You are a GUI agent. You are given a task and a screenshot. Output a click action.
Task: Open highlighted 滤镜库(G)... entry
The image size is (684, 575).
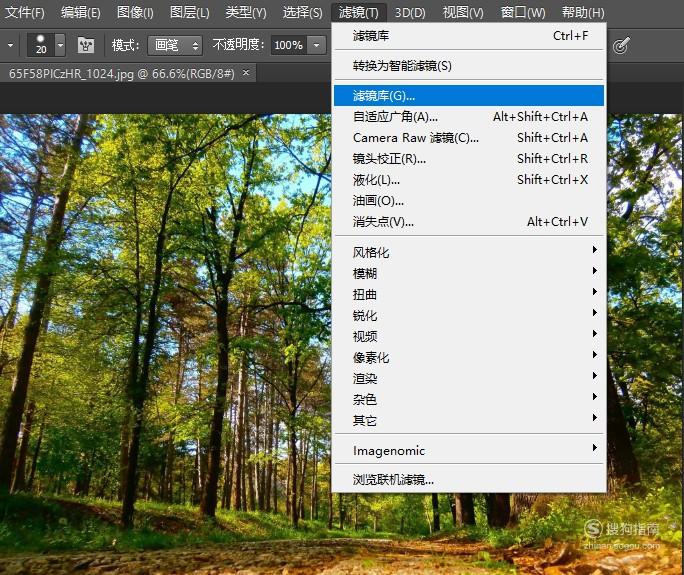469,96
